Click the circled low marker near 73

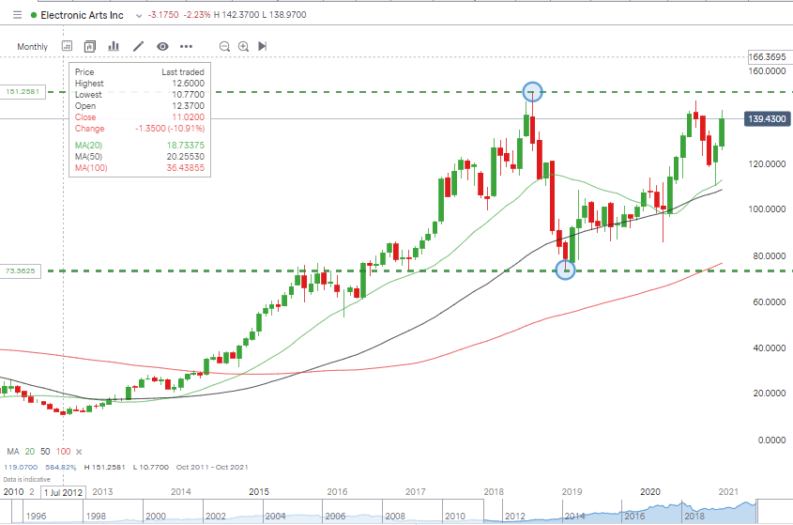click(x=565, y=270)
